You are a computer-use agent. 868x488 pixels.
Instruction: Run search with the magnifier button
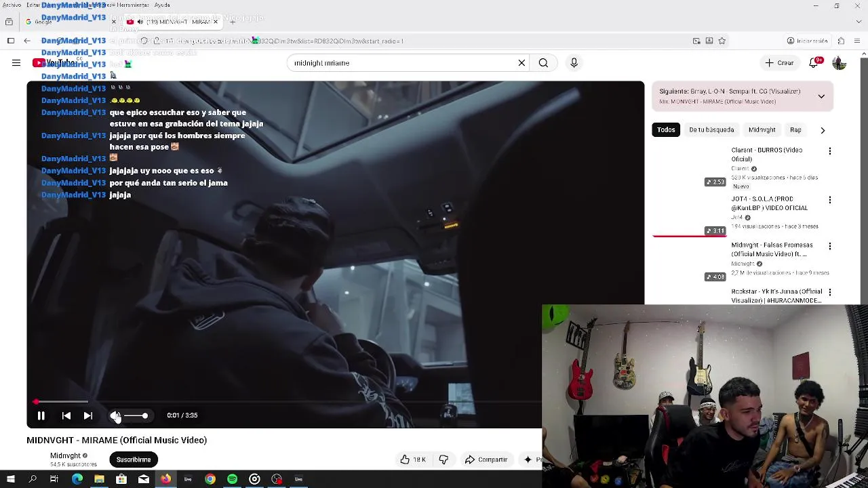pyautogui.click(x=543, y=63)
